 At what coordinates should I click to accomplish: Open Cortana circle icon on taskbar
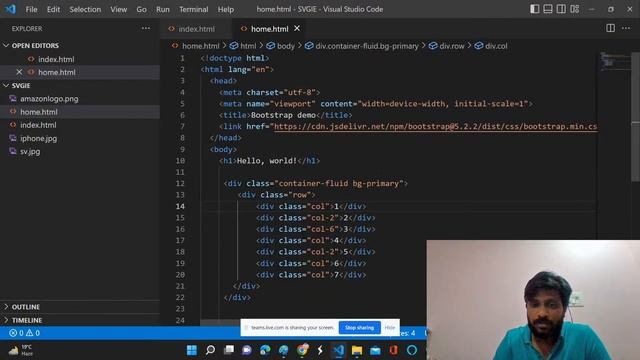click(412, 350)
